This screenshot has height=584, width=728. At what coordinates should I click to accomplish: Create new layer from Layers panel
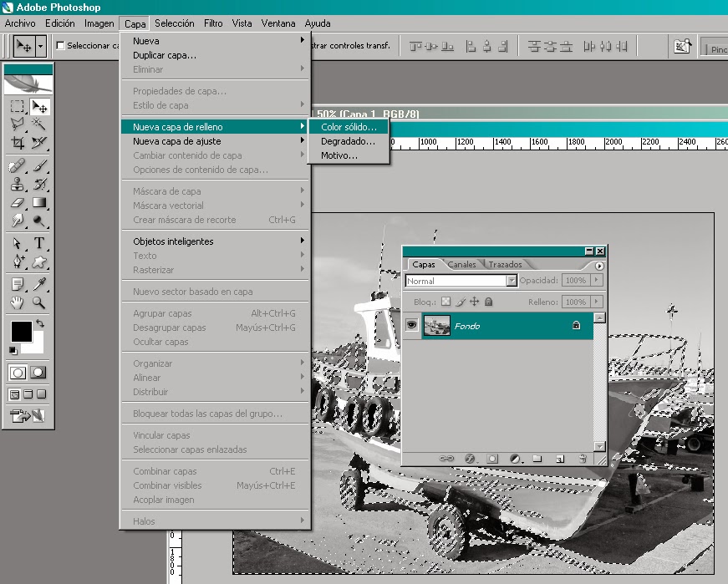click(x=560, y=459)
